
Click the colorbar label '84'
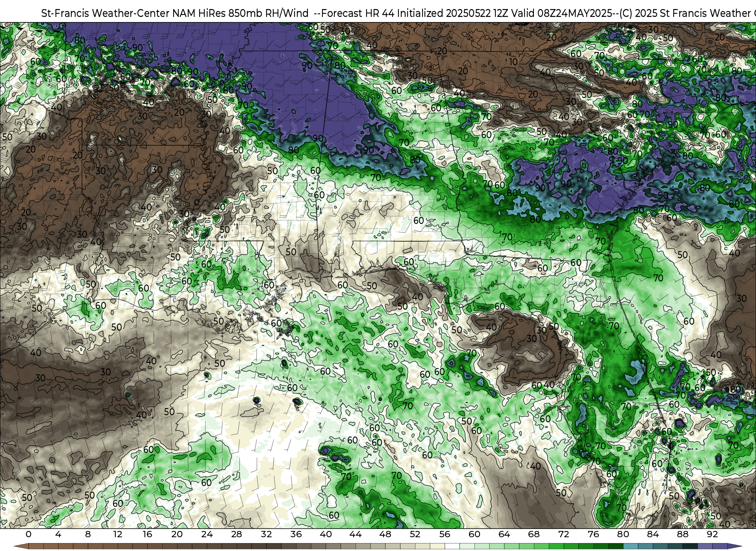point(653,534)
